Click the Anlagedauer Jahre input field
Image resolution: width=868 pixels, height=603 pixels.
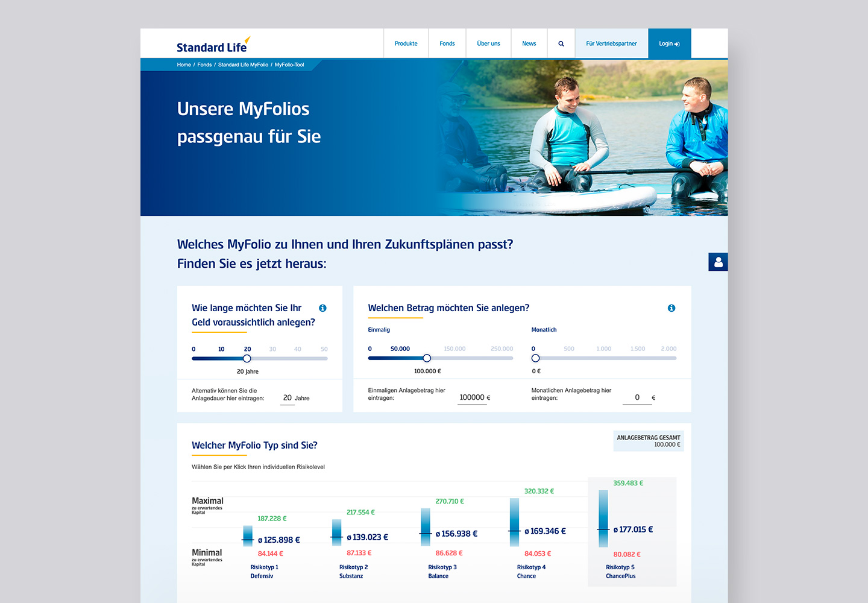pyautogui.click(x=288, y=398)
